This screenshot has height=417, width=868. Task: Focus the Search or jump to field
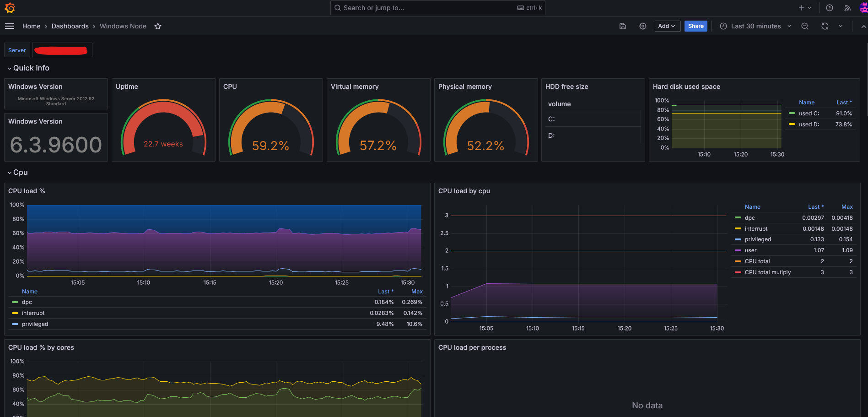point(437,8)
